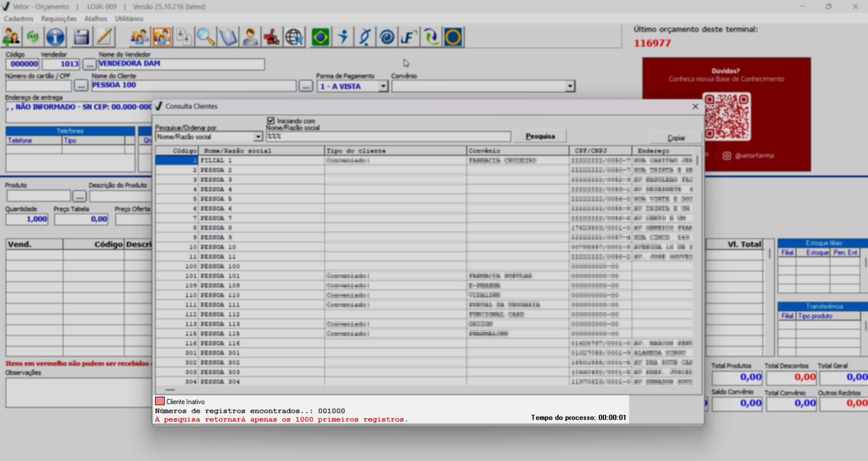The image size is (868, 461).
Task: Click the Copiar button
Action: tap(676, 138)
